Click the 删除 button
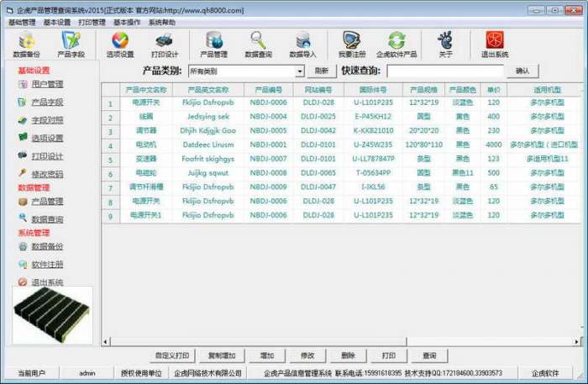The image size is (588, 384). coord(348,355)
